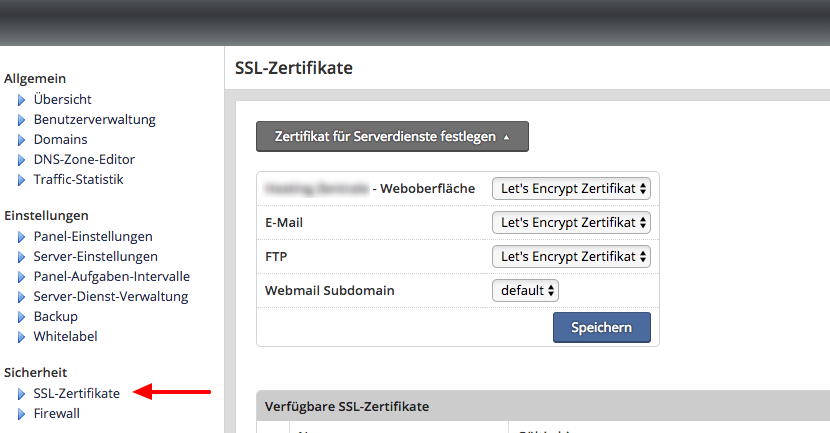The width and height of the screenshot is (830, 433).
Task: Select SSL-Zertifikate in the sidebar
Action: point(76,394)
